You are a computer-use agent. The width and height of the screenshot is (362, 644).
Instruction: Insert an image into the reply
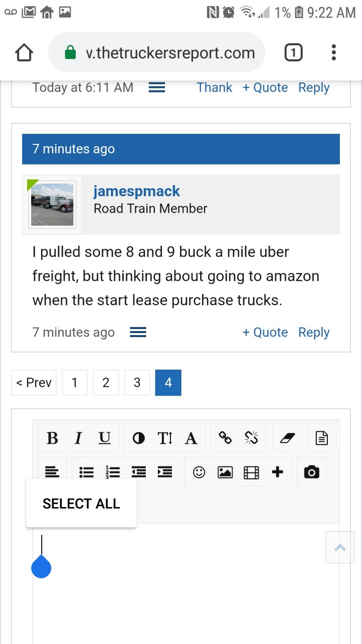click(x=225, y=472)
